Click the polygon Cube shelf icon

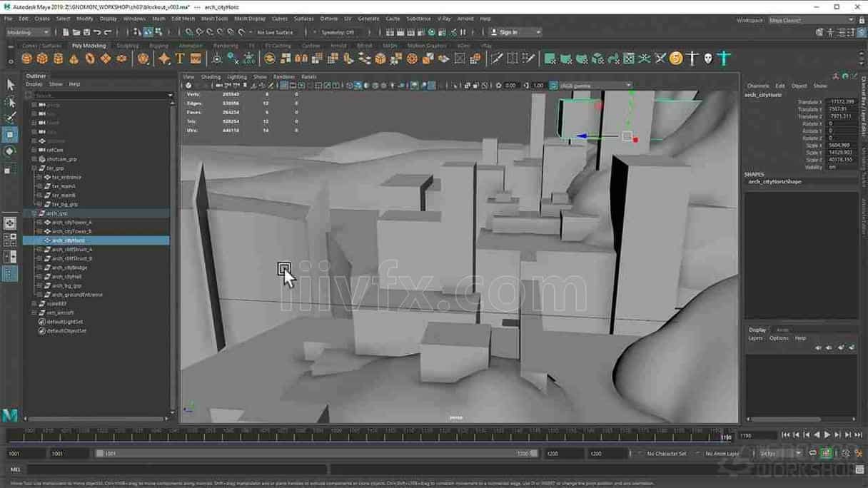click(42, 59)
